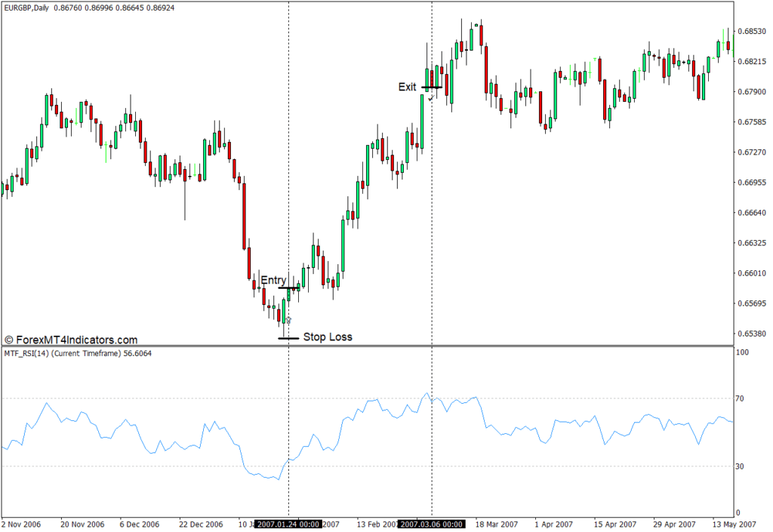Select the Stop Loss horizontal line marker
The image size is (773, 532).
pos(288,337)
